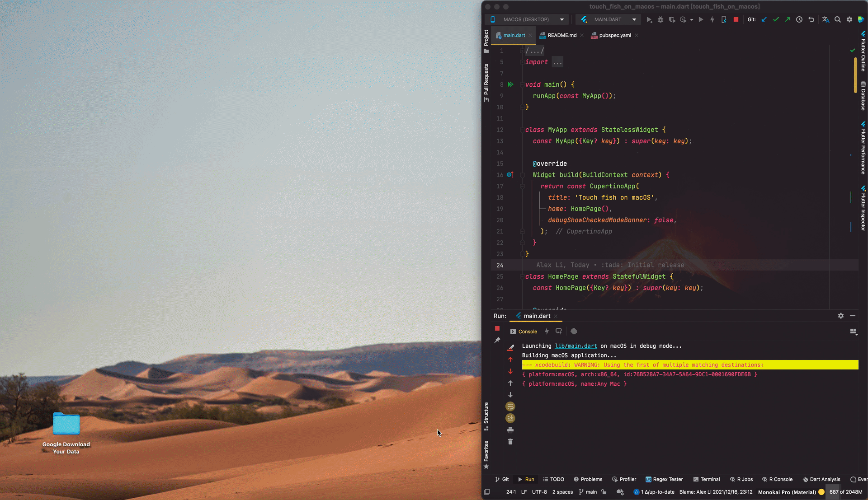The image size is (868, 500).
Task: Open Git history clock icon
Action: click(x=799, y=19)
